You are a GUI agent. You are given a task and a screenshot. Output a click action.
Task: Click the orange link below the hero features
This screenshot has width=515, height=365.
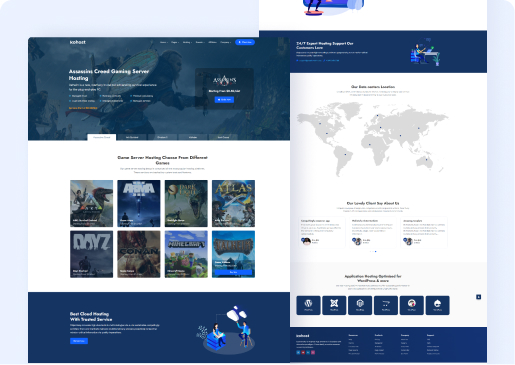pyautogui.click(x=83, y=108)
